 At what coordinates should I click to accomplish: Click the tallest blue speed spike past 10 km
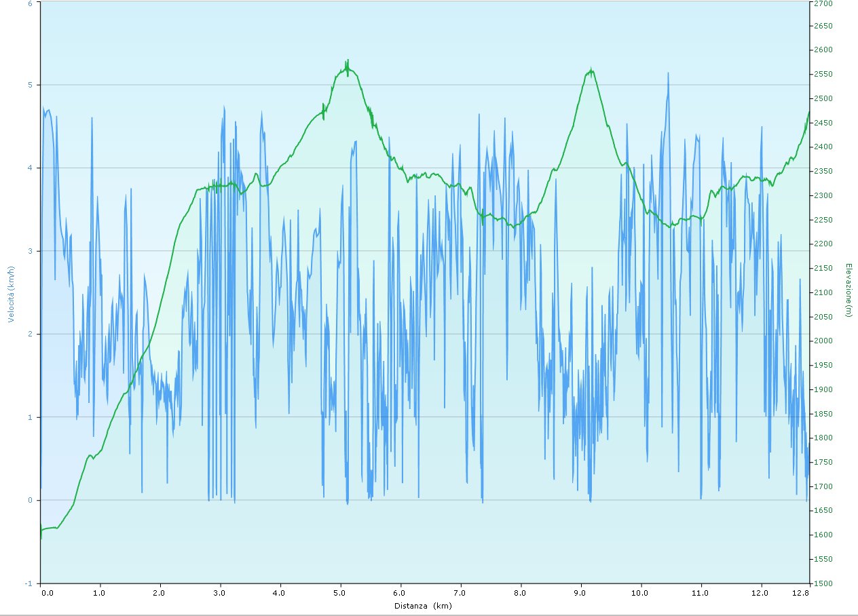click(x=668, y=73)
